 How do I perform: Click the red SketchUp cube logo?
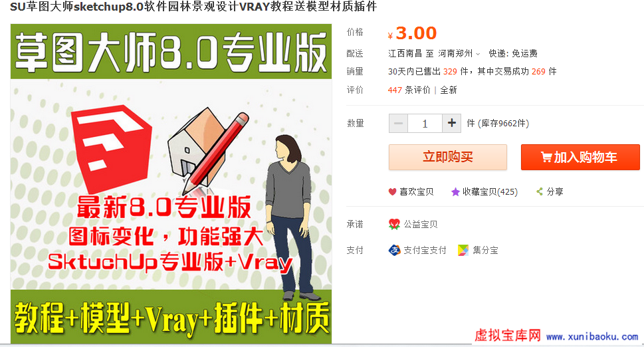112,148
